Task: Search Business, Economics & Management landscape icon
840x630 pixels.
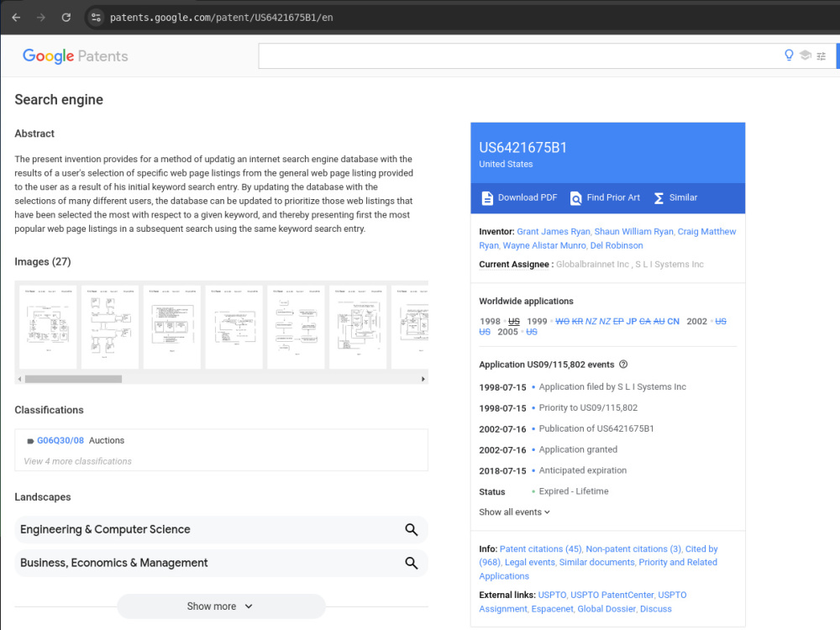Action: click(x=411, y=563)
